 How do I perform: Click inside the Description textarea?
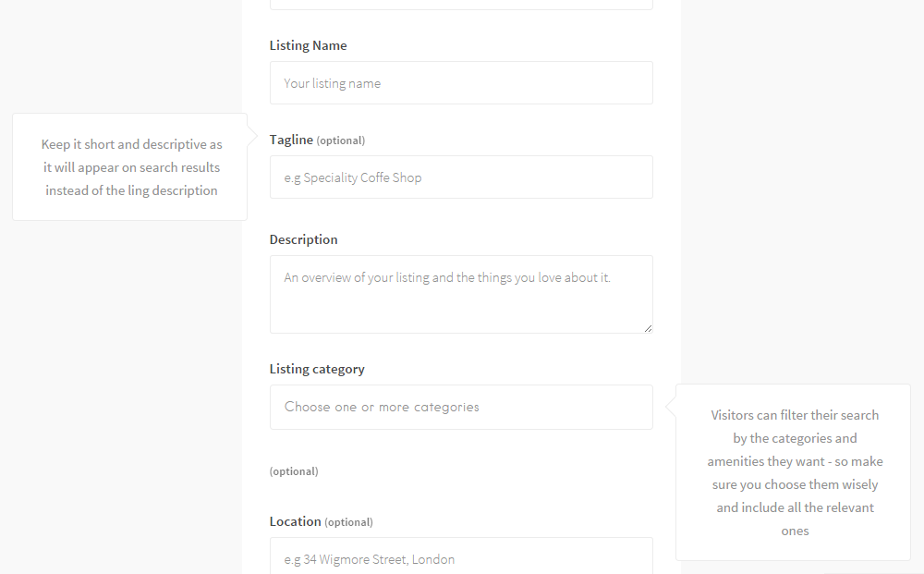point(461,294)
